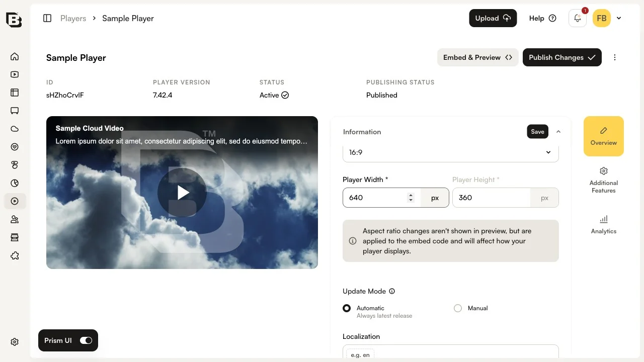Viewport: 644px width, 362px height.
Task: Switch to Analytics tab
Action: point(604,224)
